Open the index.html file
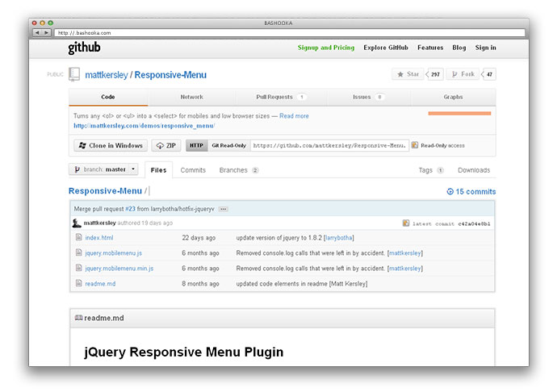Screen dimensions: 557x392 (99, 238)
